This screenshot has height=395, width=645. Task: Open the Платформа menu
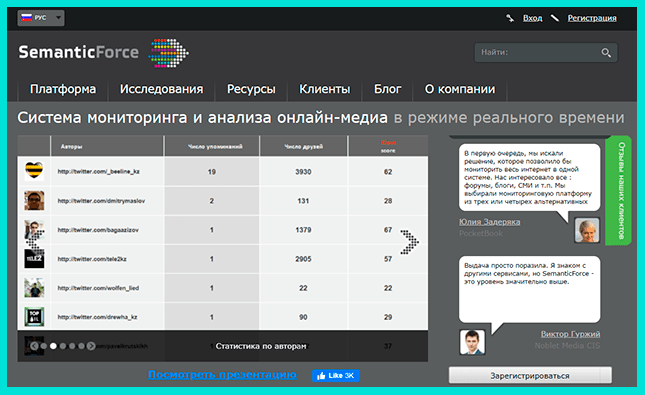63,89
